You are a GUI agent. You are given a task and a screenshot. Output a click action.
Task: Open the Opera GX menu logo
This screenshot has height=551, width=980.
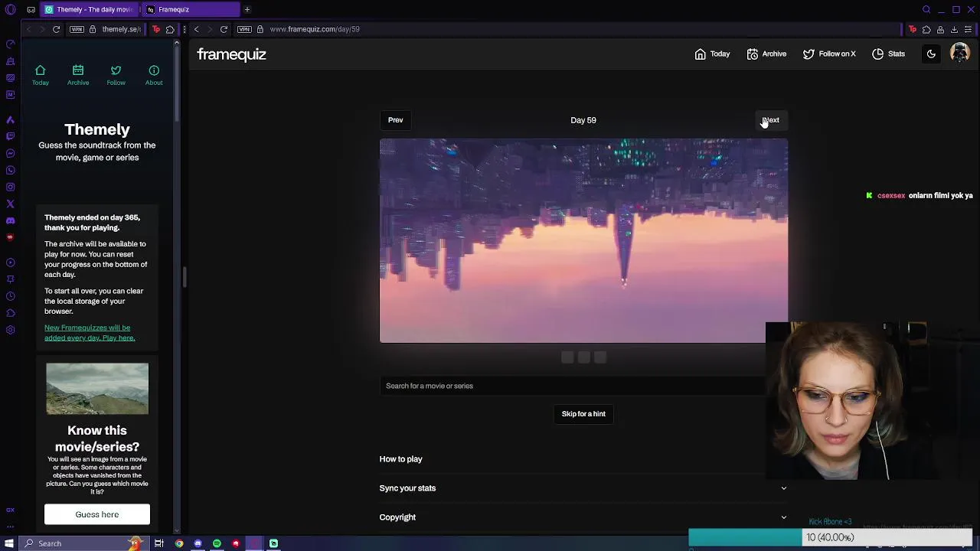tap(10, 10)
